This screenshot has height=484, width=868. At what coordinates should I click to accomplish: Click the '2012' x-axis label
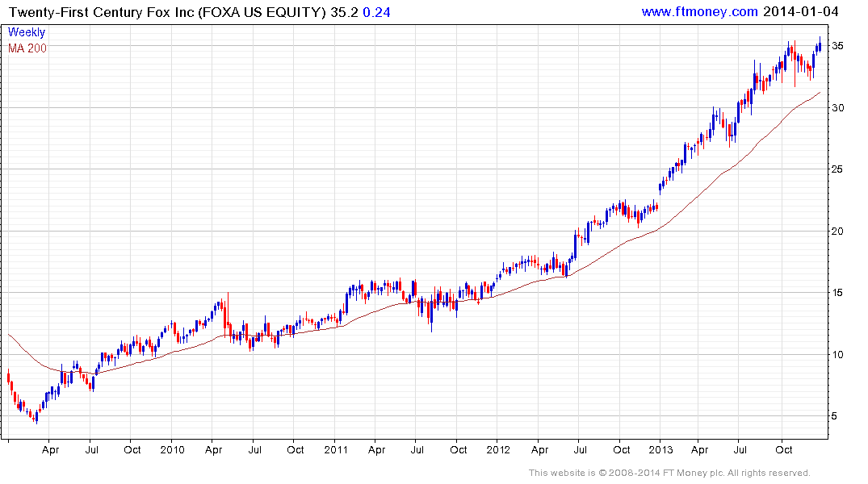498,449
